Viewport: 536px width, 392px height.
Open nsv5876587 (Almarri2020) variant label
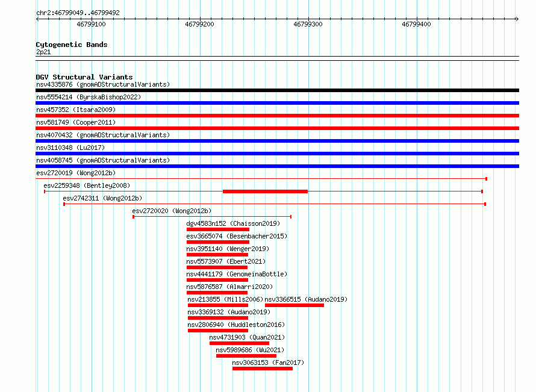(229, 287)
